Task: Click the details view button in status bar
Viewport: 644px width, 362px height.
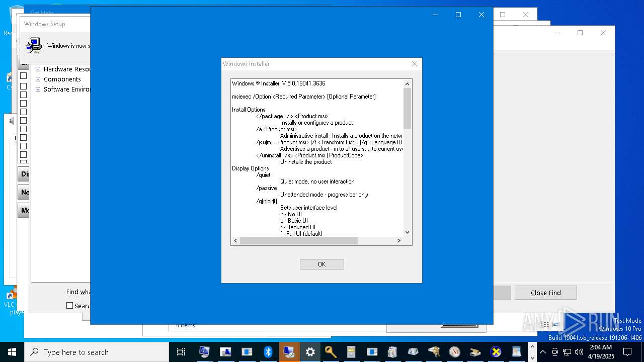Action: click(545, 325)
